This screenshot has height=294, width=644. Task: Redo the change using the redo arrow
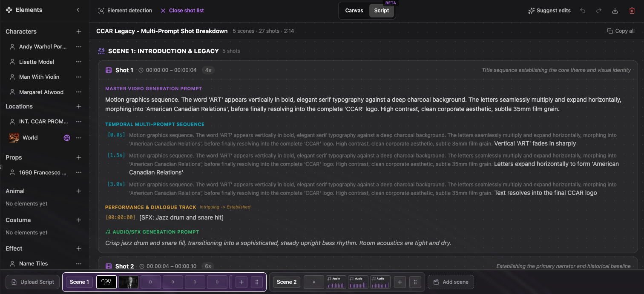599,10
